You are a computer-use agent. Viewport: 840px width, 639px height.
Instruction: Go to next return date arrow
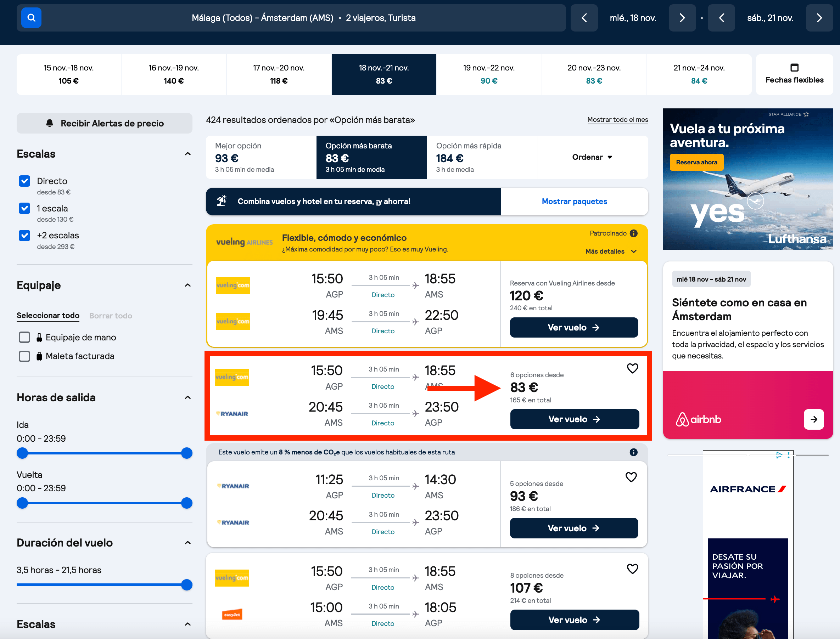coord(819,18)
